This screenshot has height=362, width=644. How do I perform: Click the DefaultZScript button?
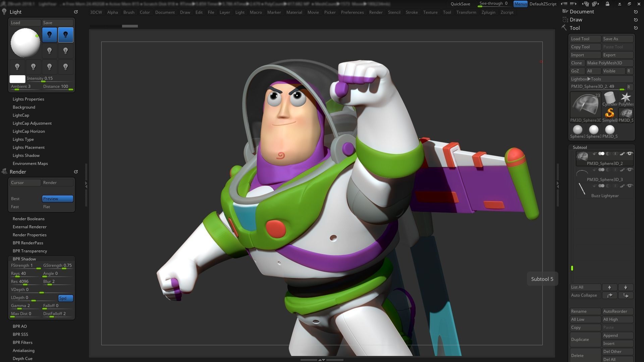[543, 4]
